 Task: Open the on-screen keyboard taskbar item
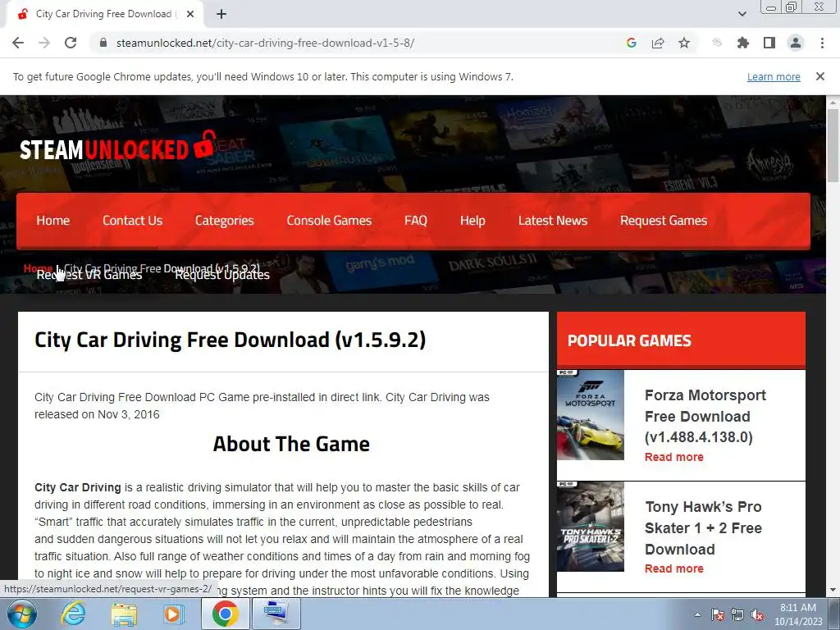click(x=276, y=614)
